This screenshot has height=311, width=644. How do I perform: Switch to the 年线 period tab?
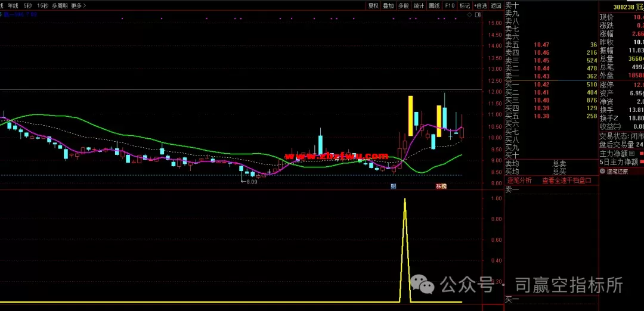click(13, 6)
